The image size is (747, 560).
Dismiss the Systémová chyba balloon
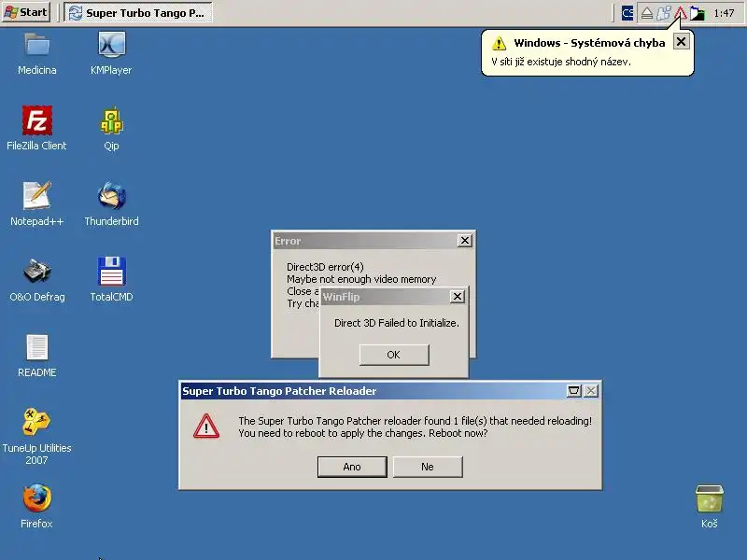tap(682, 42)
